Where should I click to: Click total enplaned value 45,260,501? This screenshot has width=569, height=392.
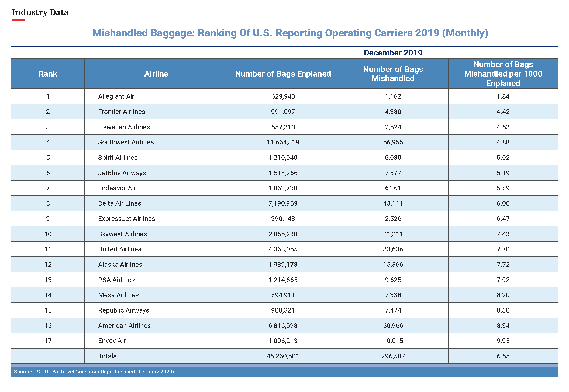283,356
